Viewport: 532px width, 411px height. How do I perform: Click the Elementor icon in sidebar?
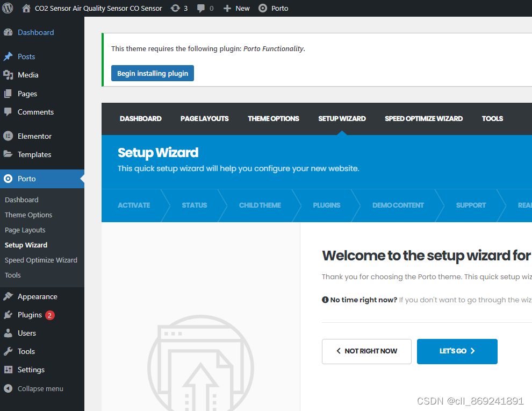(x=8, y=136)
